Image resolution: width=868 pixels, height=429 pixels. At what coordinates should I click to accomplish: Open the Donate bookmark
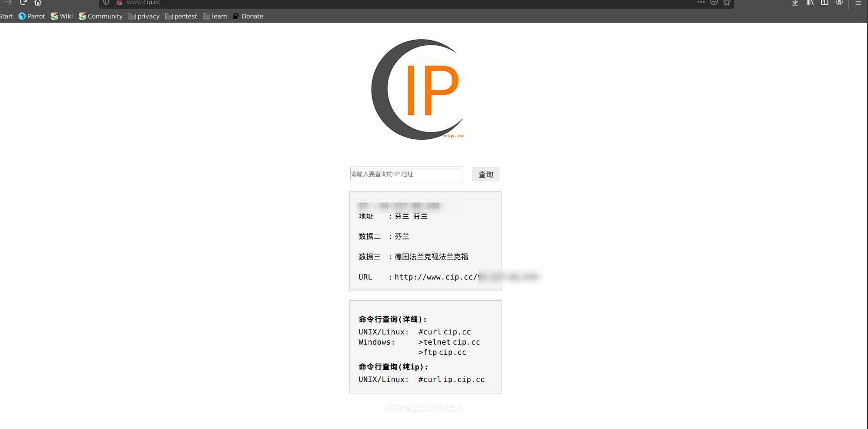click(x=248, y=16)
